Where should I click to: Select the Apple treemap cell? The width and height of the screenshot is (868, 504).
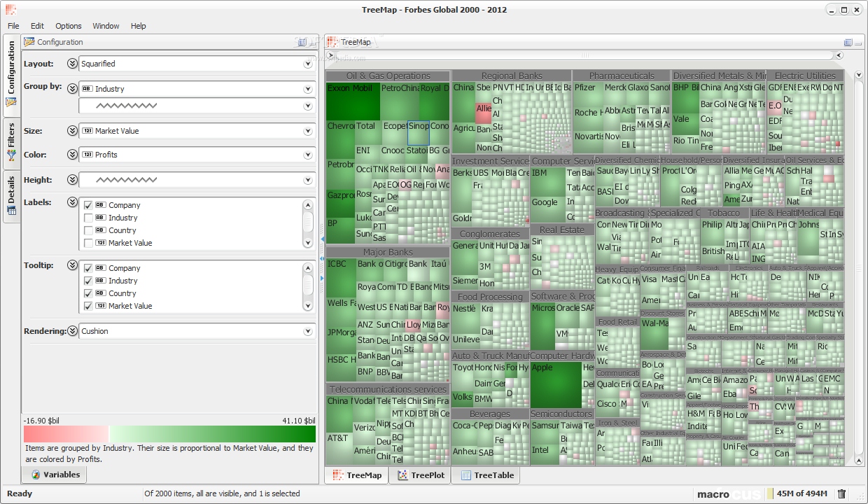(556, 384)
